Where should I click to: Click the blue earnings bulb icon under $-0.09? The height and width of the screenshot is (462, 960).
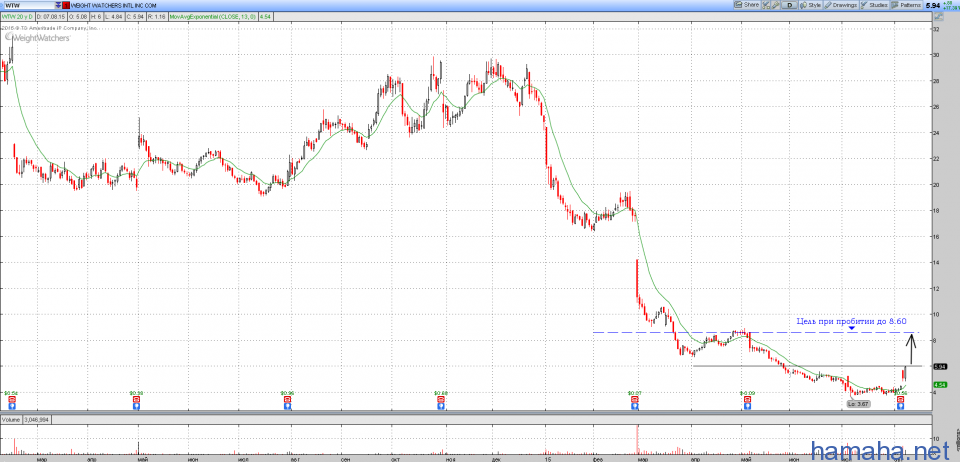pyautogui.click(x=747, y=405)
